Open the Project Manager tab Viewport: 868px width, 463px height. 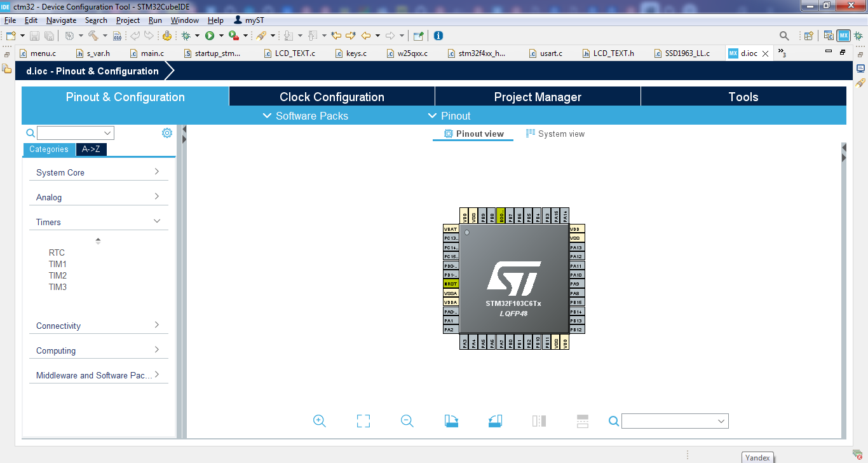[x=538, y=97]
